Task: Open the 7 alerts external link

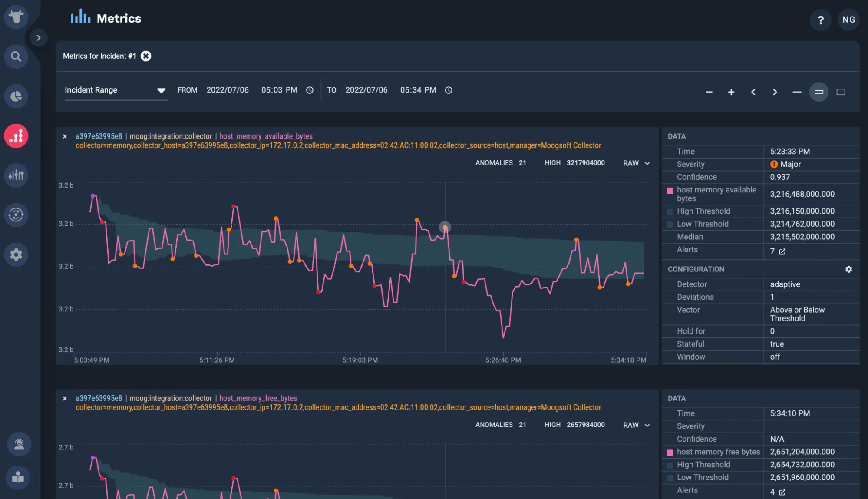Action: 782,251
